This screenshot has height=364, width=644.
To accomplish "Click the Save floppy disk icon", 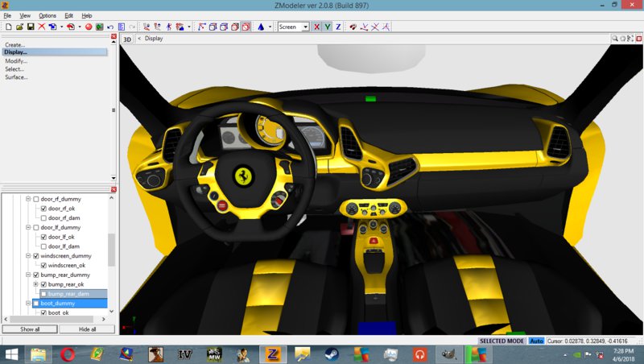I will pyautogui.click(x=31, y=27).
